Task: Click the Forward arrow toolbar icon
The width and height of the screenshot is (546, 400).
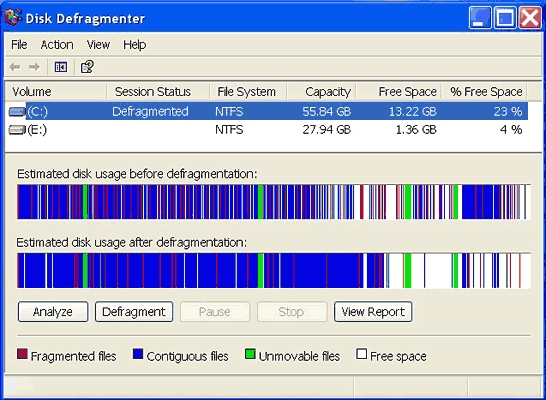Action: coord(34,66)
